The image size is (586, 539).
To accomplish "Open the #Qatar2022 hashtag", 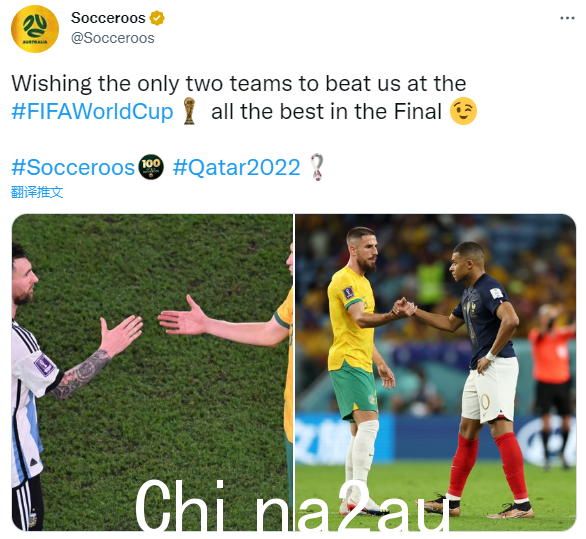I will tap(236, 167).
